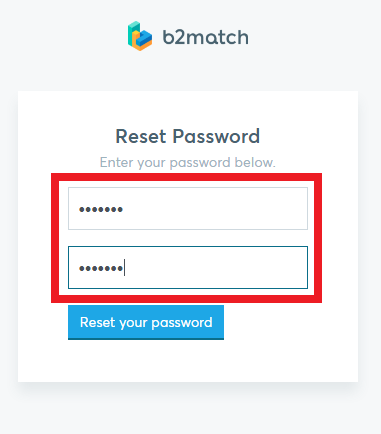381x434 pixels.
Task: Click the b2match cube logo icon
Action: [x=140, y=36]
